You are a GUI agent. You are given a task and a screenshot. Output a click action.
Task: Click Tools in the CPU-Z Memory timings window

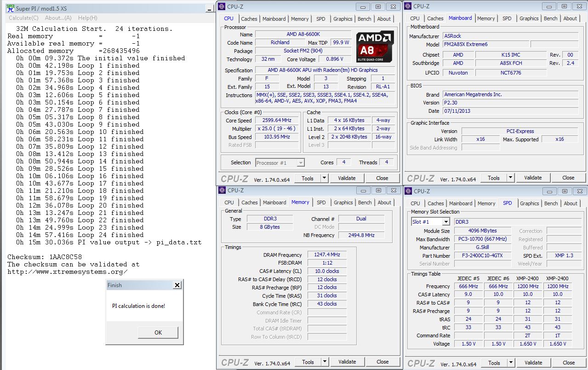308,362
